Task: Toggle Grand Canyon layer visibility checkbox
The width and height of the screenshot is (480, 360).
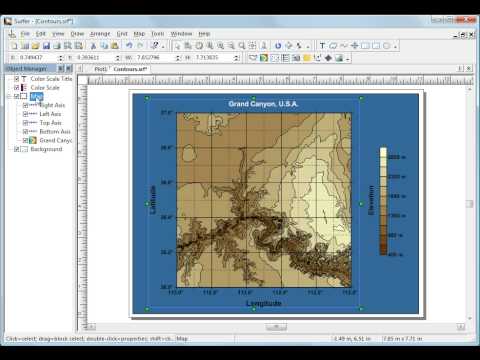Action: tap(25, 140)
